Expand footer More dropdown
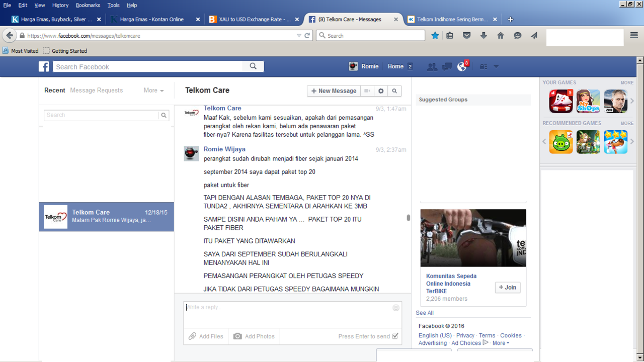 point(501,343)
